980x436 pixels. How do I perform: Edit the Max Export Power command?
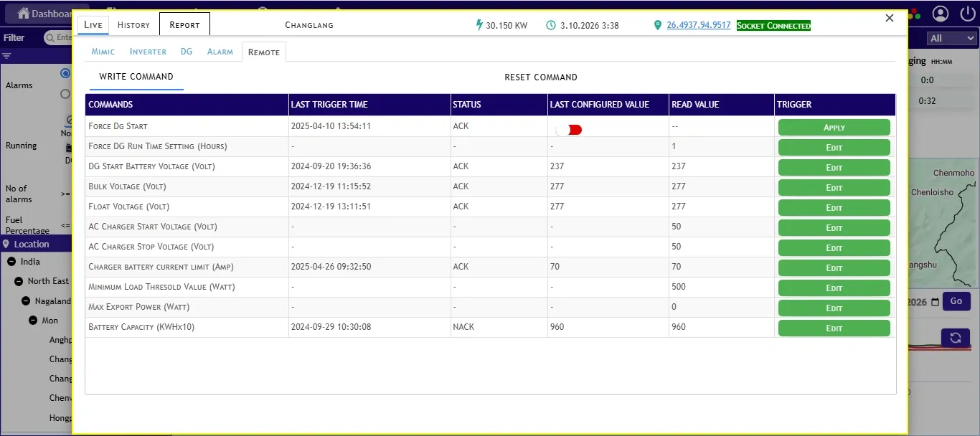pyautogui.click(x=834, y=308)
